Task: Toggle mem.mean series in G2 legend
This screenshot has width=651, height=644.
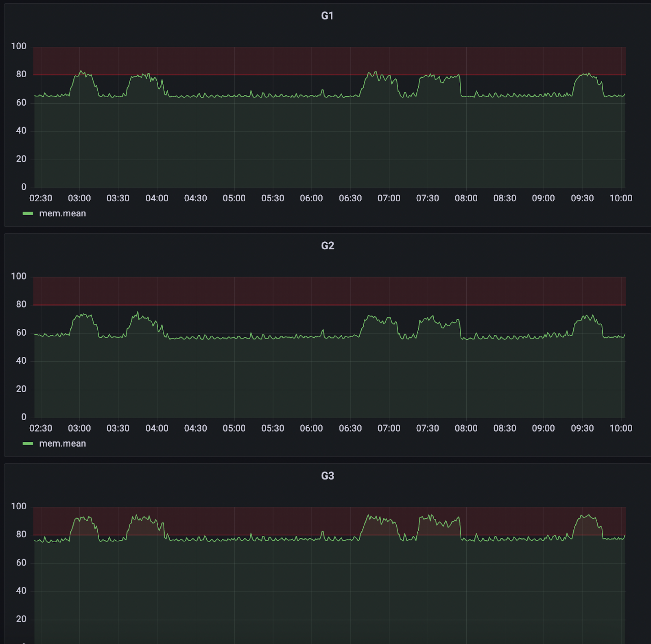Action: tap(62, 443)
